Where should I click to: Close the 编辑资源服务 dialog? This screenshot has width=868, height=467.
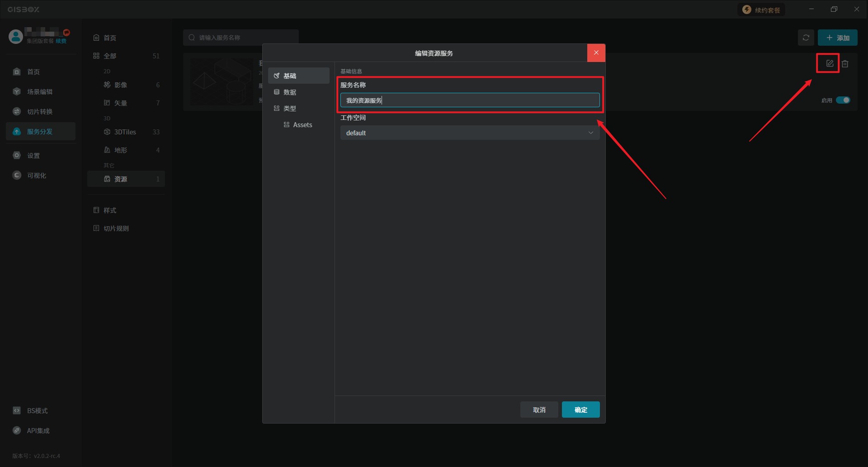coord(596,53)
